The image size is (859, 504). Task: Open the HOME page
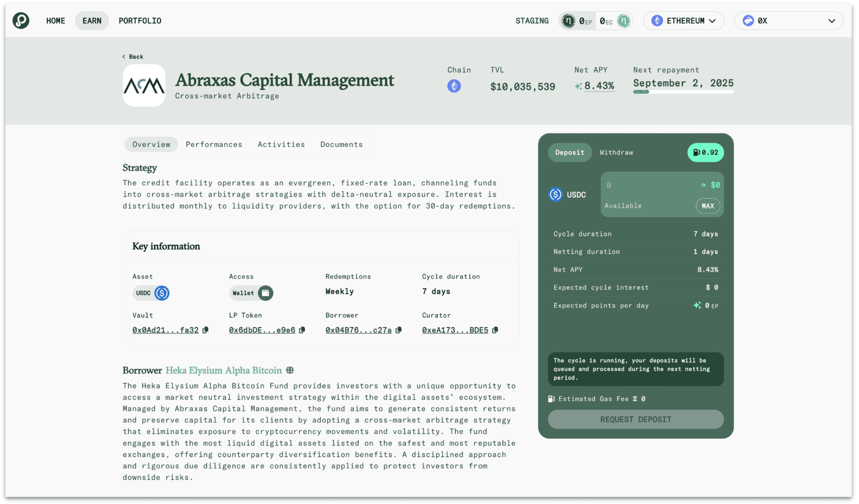click(56, 21)
